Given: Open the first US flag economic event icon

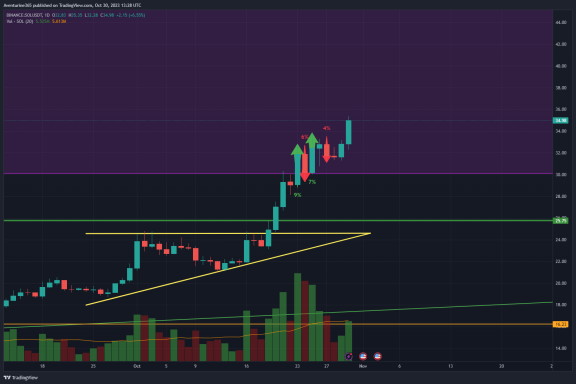Looking at the screenshot, I should tap(363, 356).
